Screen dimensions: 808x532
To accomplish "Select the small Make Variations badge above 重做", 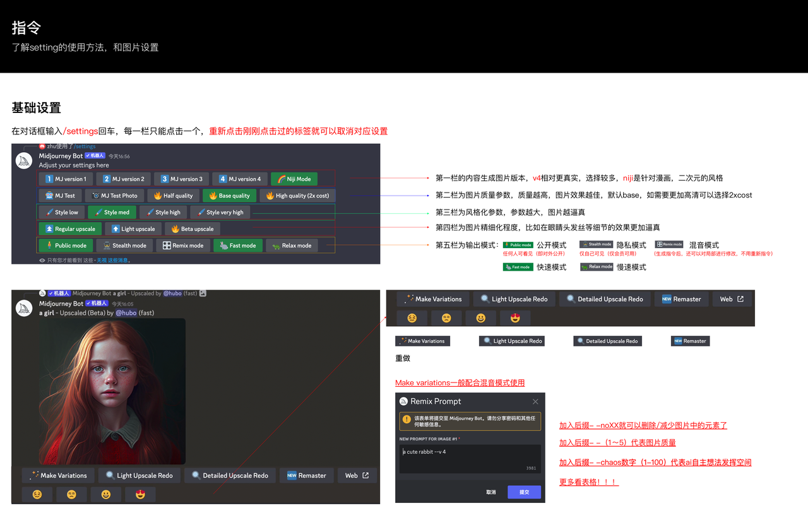I will tap(422, 341).
